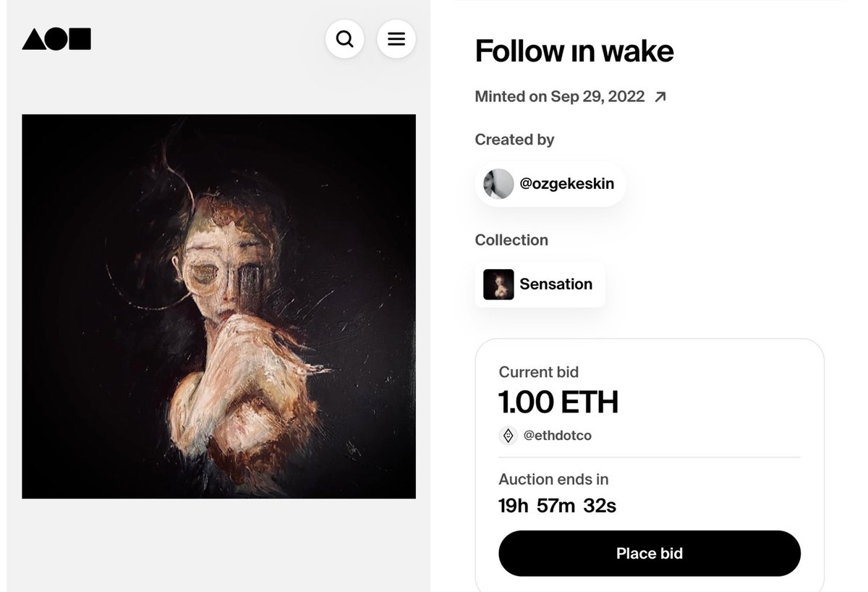The width and height of the screenshot is (868, 592).
Task: Click the Follow in wake title
Action: 574,51
